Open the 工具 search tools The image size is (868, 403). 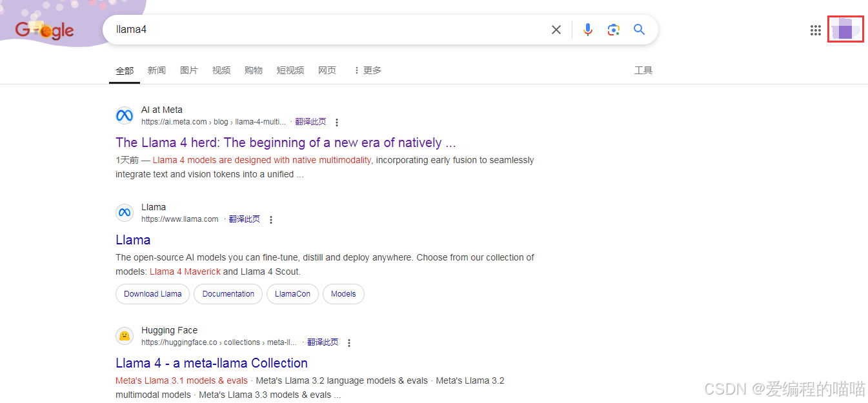643,70
